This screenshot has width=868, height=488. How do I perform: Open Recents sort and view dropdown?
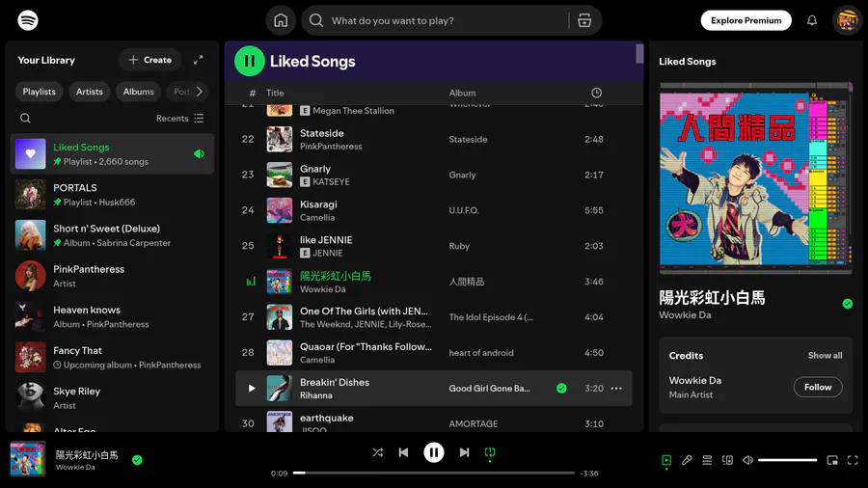click(180, 118)
